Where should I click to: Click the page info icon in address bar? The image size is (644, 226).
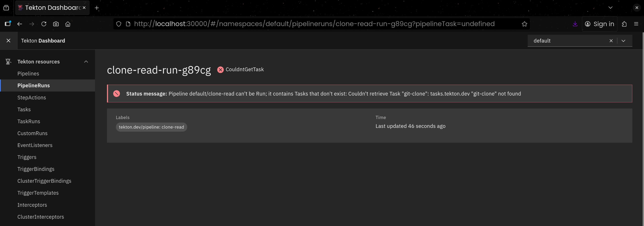[x=128, y=24]
